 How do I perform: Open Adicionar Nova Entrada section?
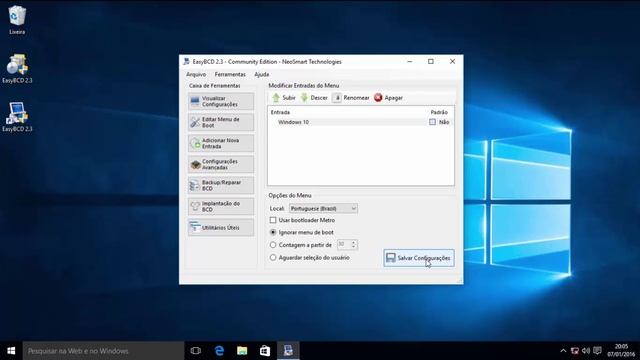click(x=221, y=143)
